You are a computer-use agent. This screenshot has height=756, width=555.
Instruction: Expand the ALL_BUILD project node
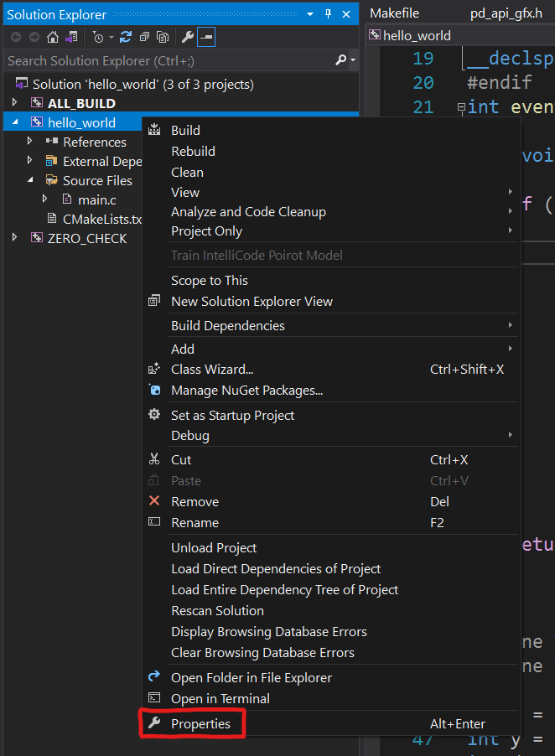[14, 103]
